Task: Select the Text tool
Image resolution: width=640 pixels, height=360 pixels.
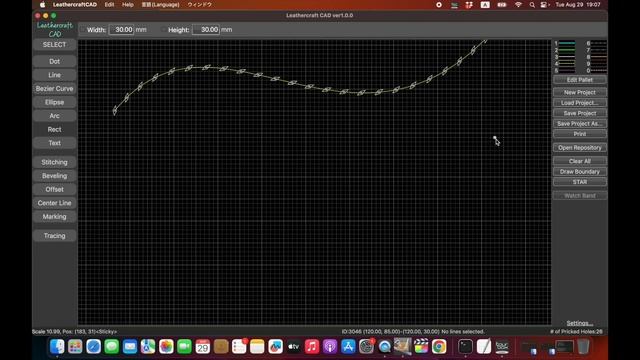Action: (54, 143)
